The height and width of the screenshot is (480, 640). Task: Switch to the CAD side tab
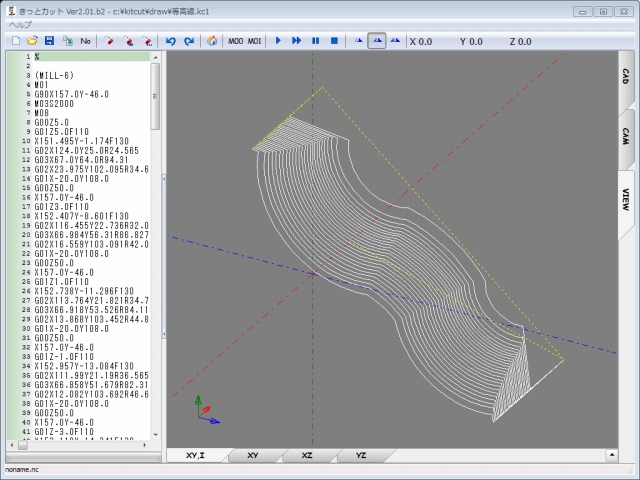tap(625, 76)
